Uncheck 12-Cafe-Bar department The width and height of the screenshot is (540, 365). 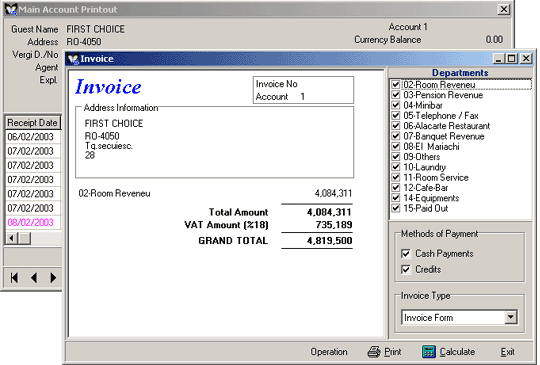[396, 188]
